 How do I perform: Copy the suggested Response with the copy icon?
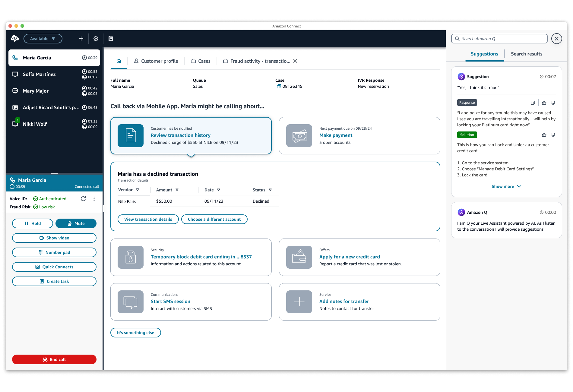(x=533, y=103)
